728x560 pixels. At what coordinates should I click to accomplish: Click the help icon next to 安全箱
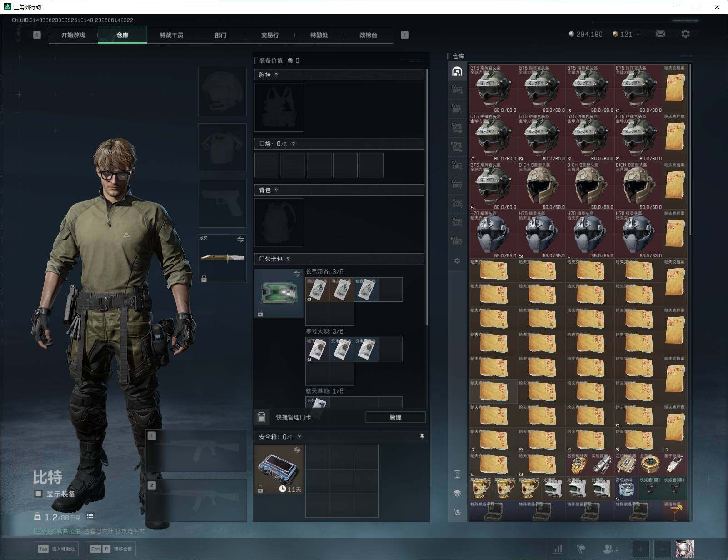tap(299, 437)
